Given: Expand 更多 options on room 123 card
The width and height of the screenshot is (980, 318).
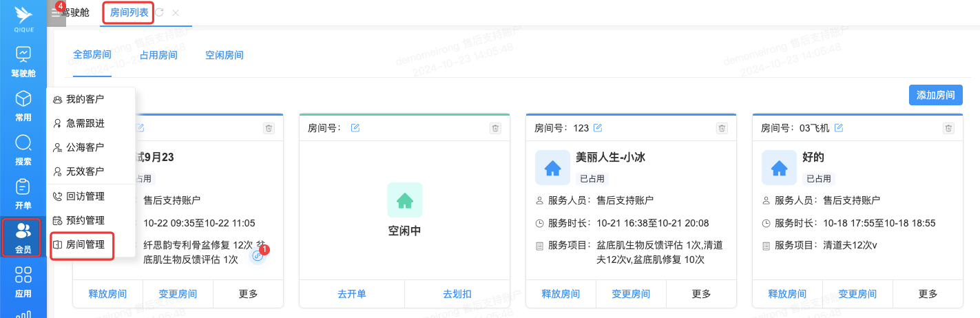Looking at the screenshot, I should pos(701,294).
